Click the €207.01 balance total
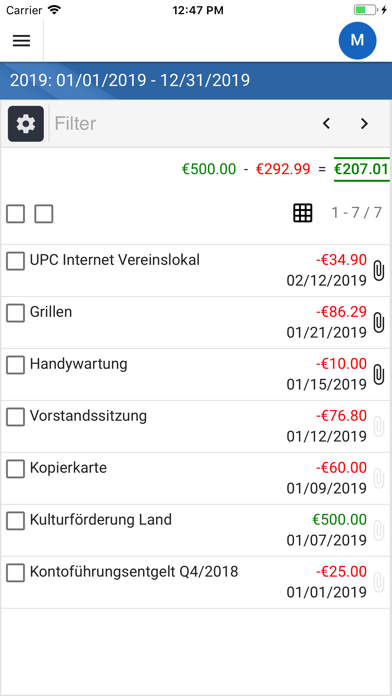This screenshot has height=696, width=392. pos(361,169)
